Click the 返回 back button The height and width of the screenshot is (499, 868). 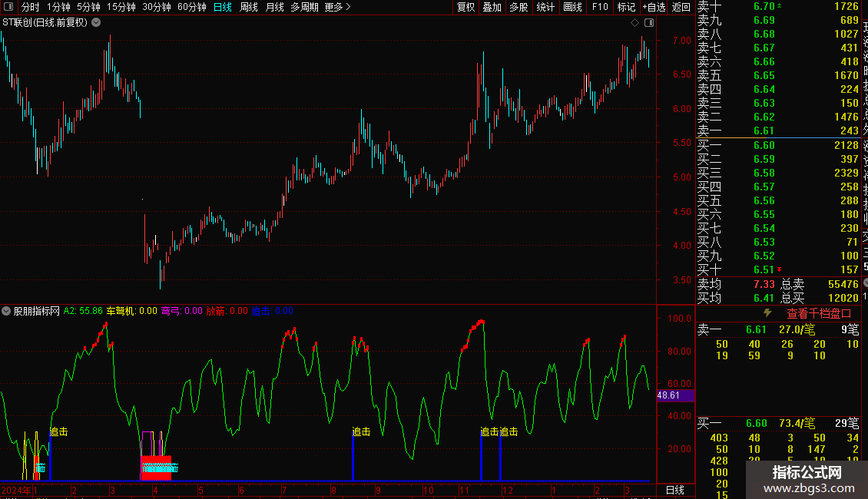[x=681, y=7]
